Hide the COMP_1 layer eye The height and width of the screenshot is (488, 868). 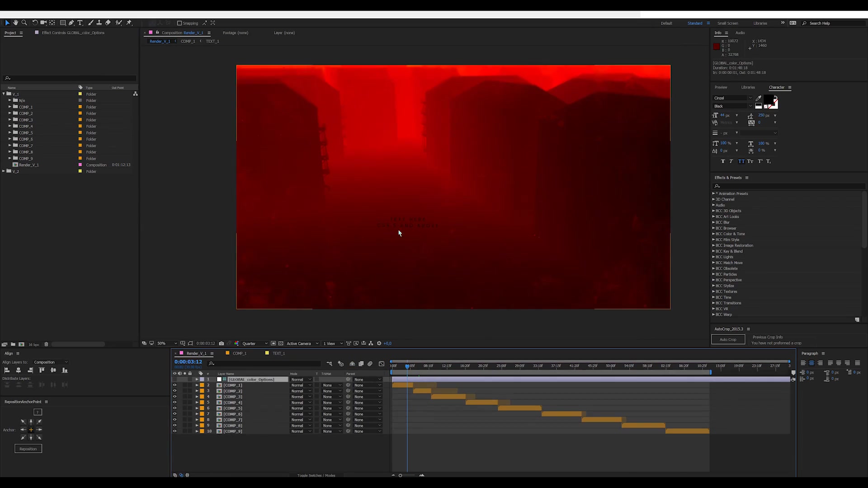175,385
